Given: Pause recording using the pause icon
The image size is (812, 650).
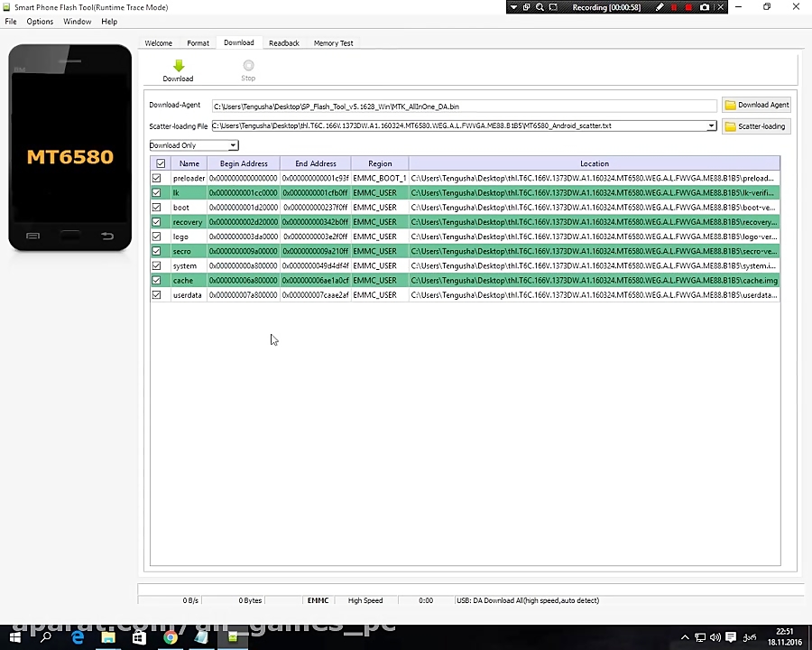Looking at the screenshot, I should pos(674,7).
